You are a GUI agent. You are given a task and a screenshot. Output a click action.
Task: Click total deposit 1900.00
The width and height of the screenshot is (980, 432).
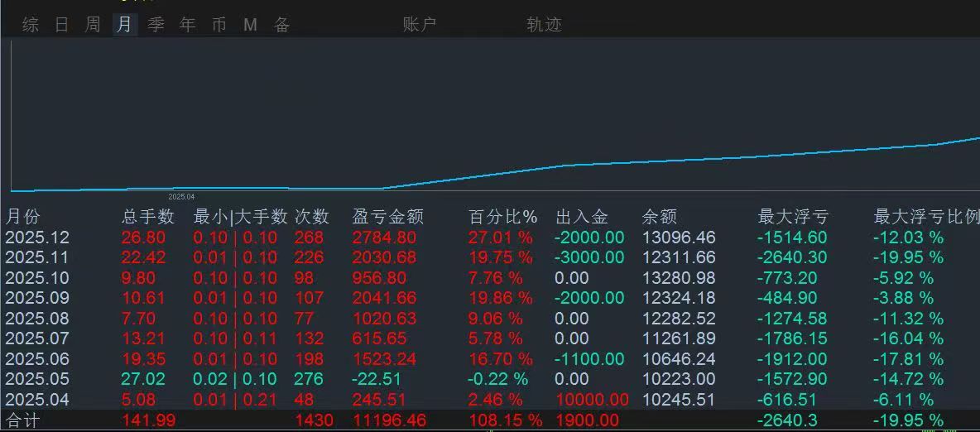(587, 420)
